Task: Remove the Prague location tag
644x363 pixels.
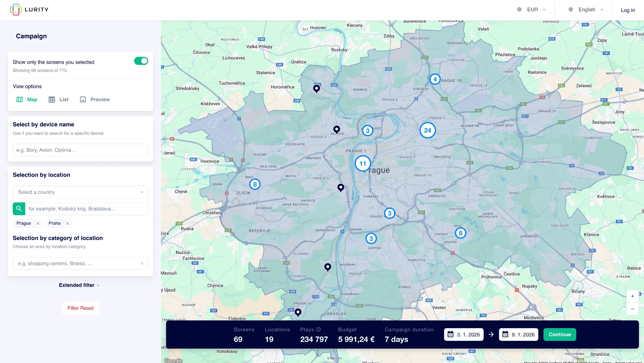Action: (38, 223)
